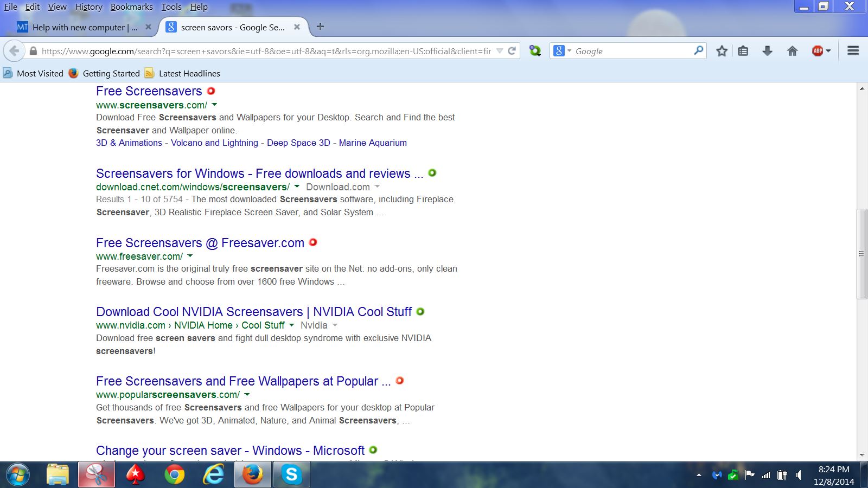Open File Explorer from the taskbar
The image size is (868, 488).
pyautogui.click(x=58, y=475)
